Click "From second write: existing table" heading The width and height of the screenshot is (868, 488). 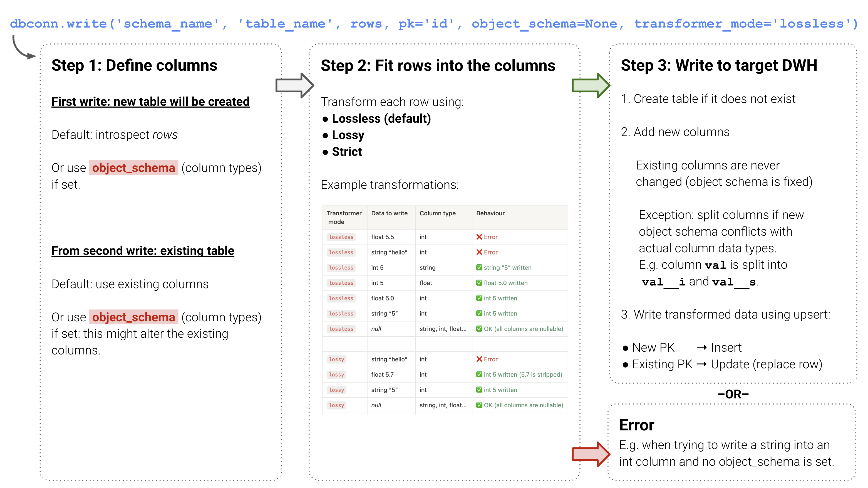tap(143, 251)
